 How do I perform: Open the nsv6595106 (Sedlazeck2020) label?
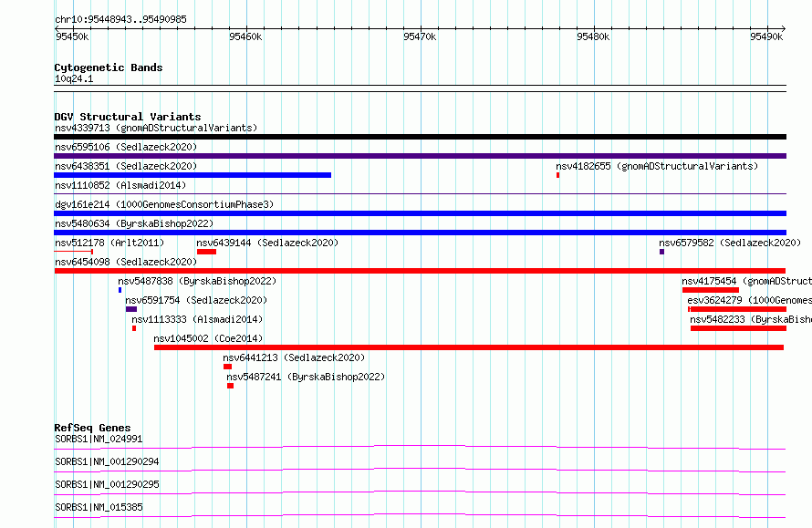point(126,147)
